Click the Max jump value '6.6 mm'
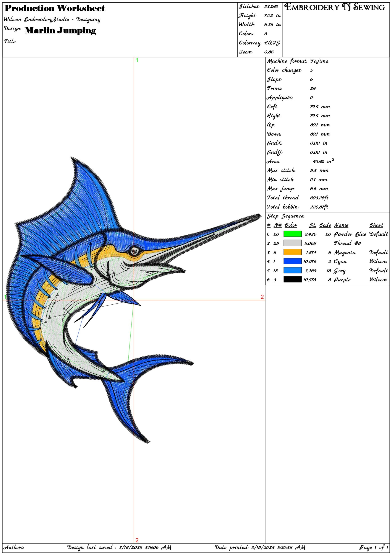 click(x=319, y=189)
